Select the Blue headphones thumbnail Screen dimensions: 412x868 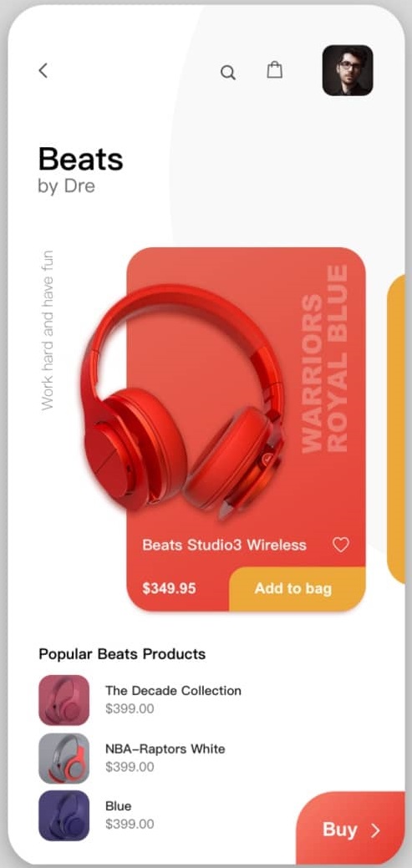click(x=64, y=815)
